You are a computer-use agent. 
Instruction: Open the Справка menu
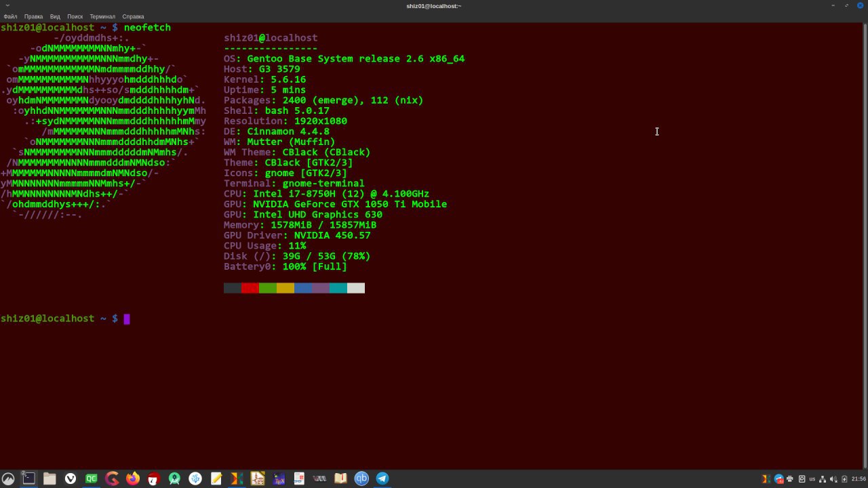(133, 16)
